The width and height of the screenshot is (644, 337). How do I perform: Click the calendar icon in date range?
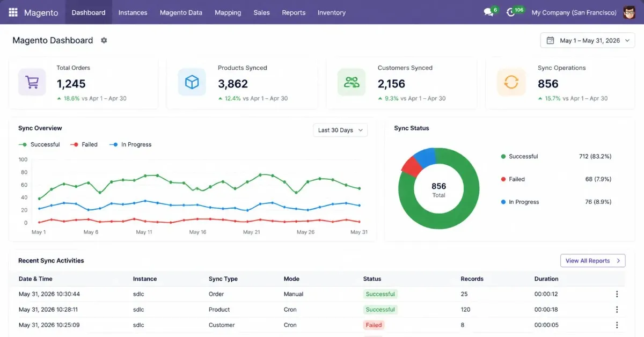coord(550,40)
